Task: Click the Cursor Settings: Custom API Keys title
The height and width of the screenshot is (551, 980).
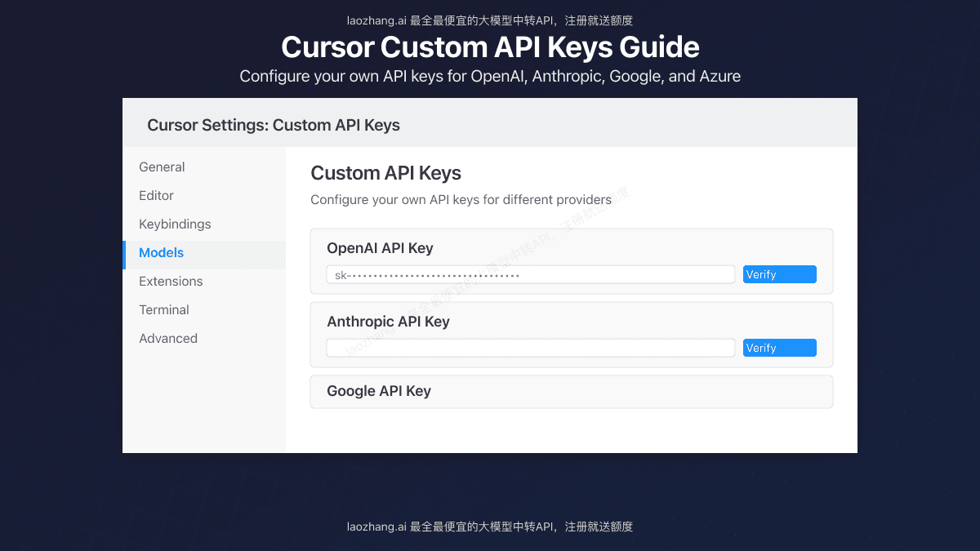Action: [274, 125]
